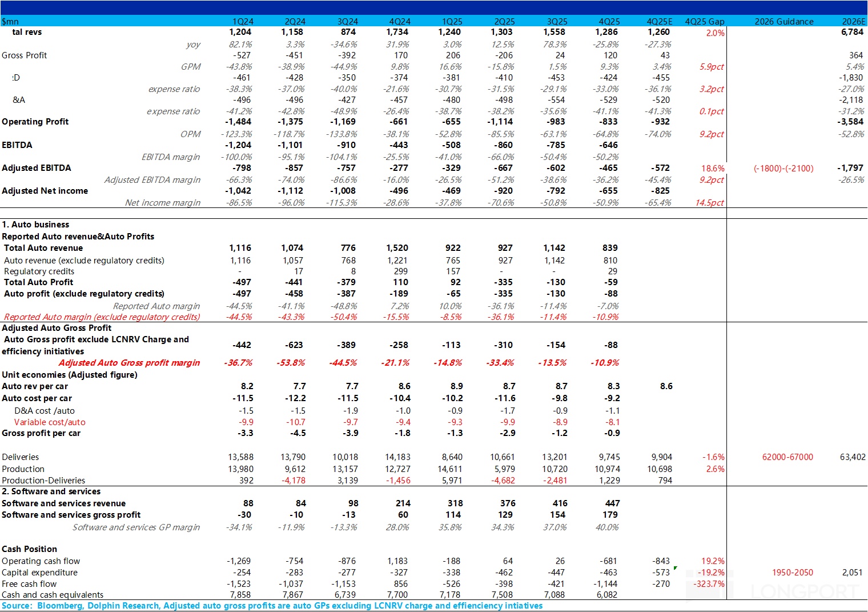Click the 1. Auto business section heading
This screenshot has height=612, width=868.
tap(35, 225)
